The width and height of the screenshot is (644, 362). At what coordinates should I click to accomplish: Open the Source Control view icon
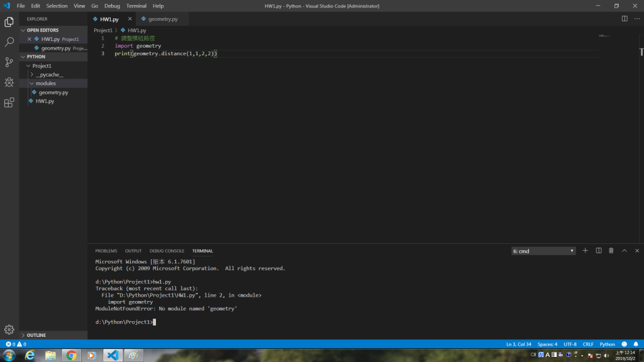point(9,62)
